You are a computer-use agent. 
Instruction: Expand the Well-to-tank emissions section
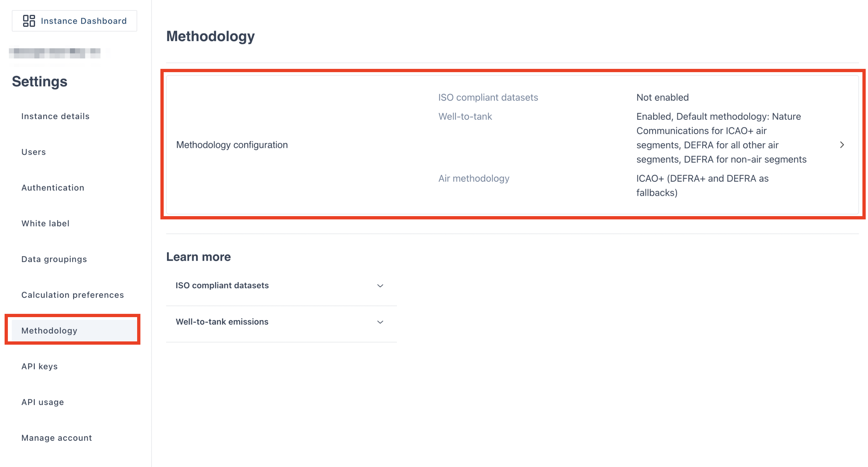(x=222, y=322)
